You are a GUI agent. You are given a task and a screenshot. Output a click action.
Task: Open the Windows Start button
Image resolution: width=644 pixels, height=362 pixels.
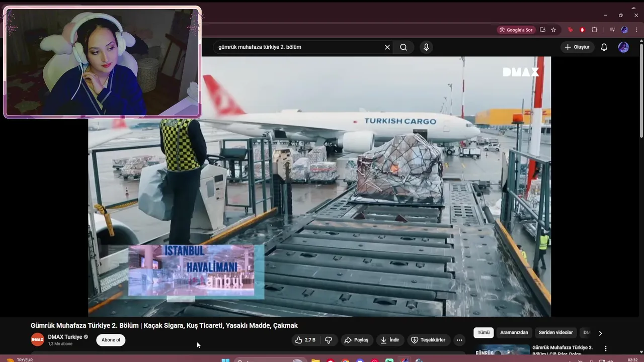(x=225, y=360)
